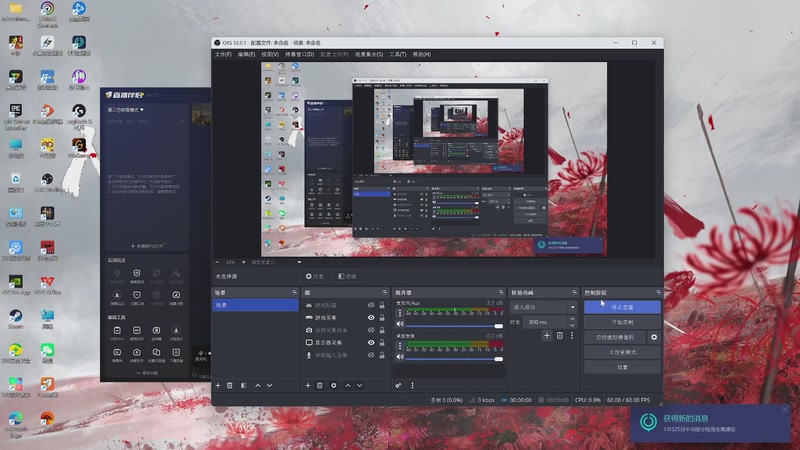
Task: Show the hidden 音频输入采集 source
Action: click(371, 355)
